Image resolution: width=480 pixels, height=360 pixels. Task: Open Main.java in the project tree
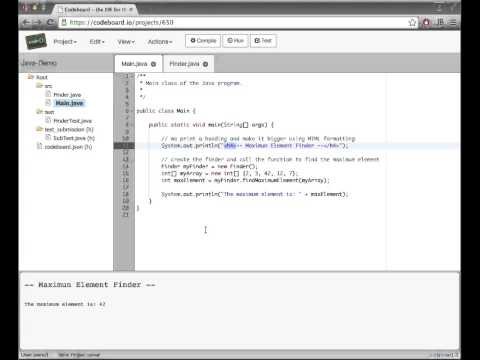pos(69,103)
